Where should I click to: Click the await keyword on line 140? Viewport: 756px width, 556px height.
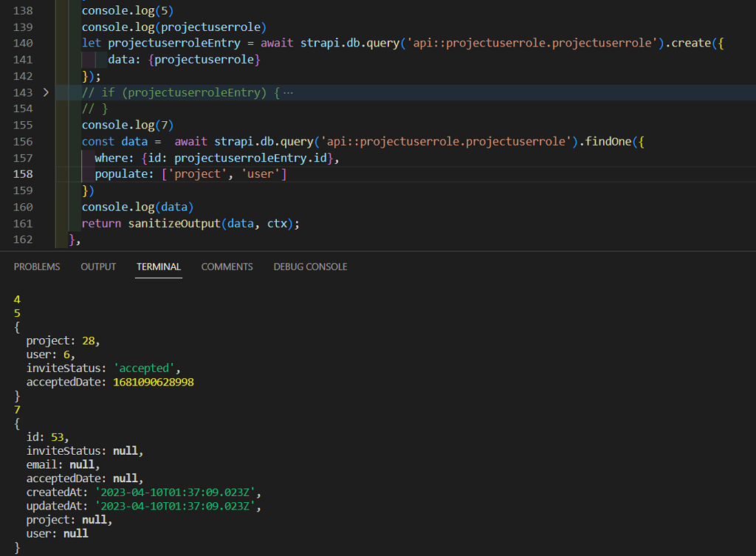coord(277,44)
